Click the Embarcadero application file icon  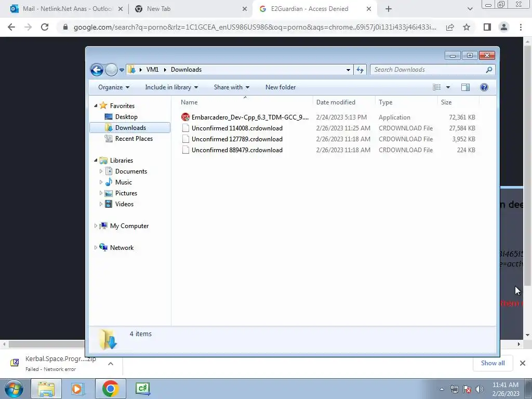(185, 117)
